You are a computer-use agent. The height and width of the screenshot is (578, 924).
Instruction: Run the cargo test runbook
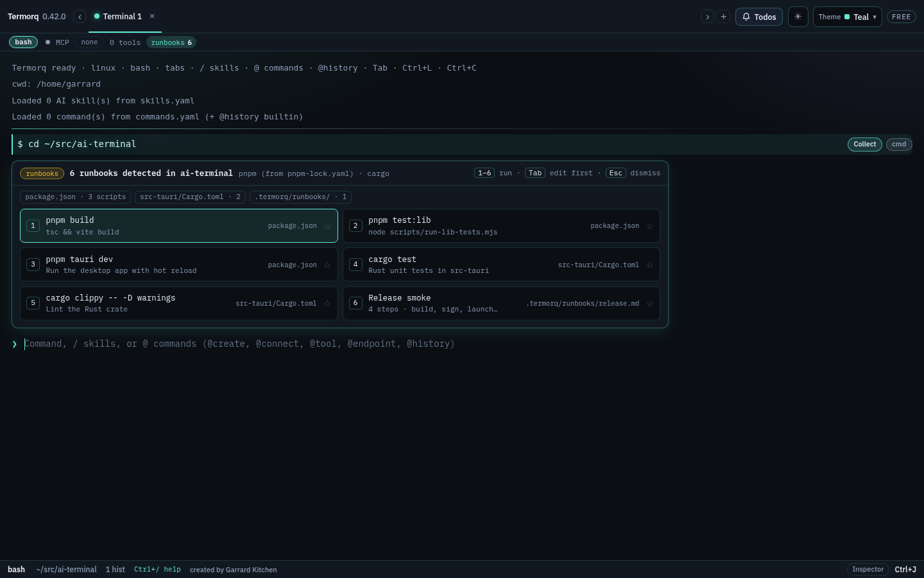(501, 265)
